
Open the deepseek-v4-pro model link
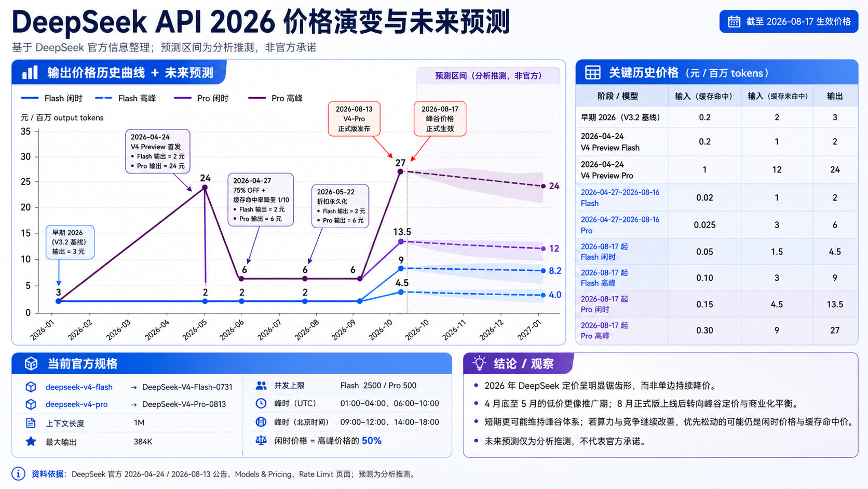click(76, 404)
